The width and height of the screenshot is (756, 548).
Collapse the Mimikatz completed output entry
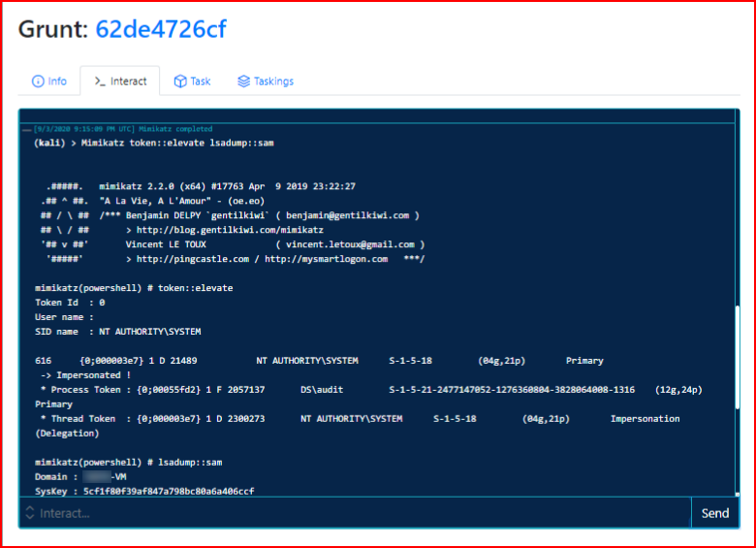coord(27,129)
